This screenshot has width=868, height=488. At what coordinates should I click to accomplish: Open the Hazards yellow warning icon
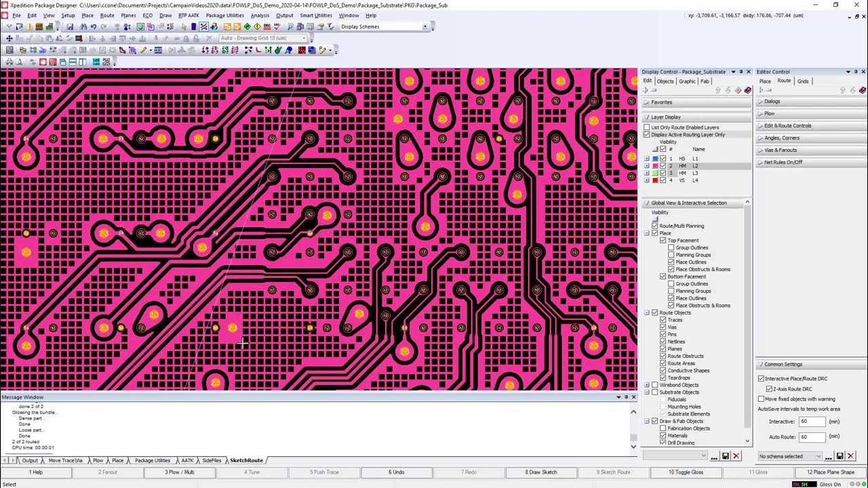click(257, 26)
